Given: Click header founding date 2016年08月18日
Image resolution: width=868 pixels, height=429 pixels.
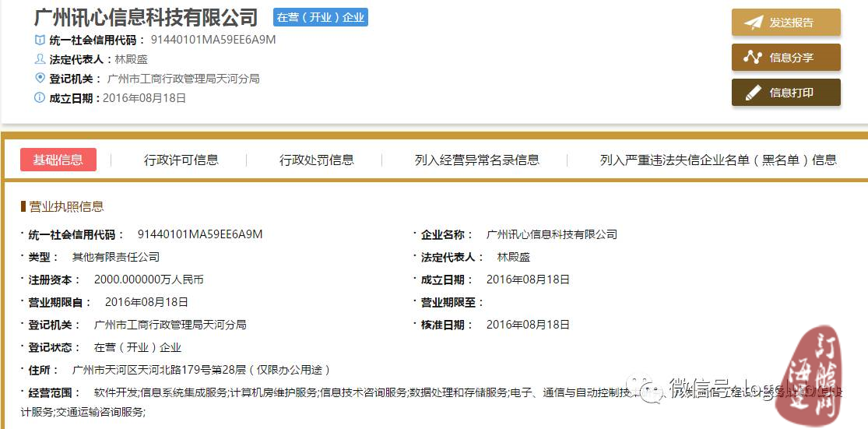Looking at the screenshot, I should 145,99.
